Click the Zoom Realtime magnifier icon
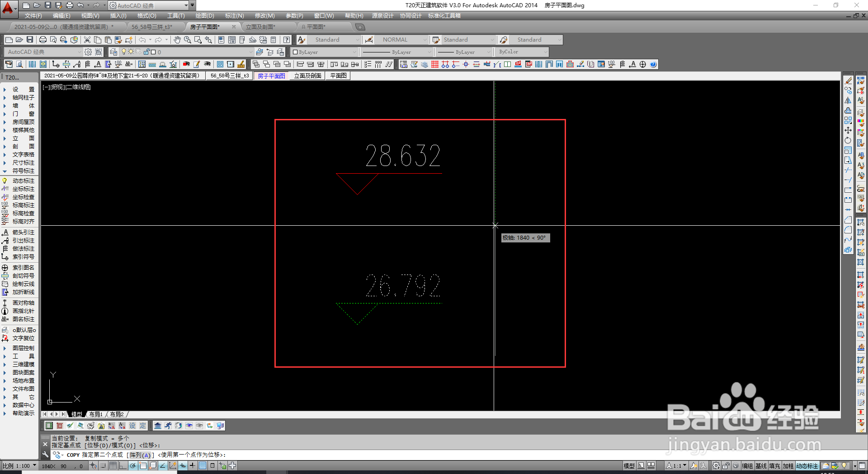The height and width of the screenshot is (474, 868). [x=188, y=40]
